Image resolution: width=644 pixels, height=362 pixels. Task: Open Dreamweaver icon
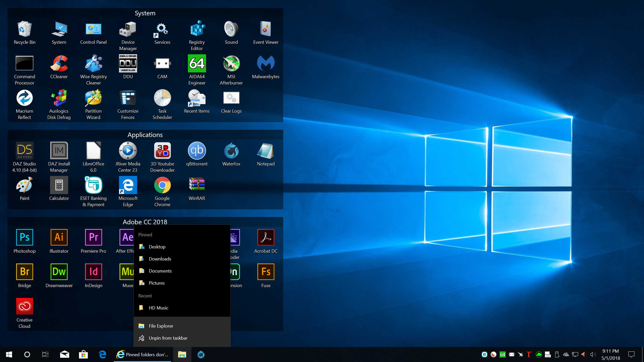(x=59, y=276)
